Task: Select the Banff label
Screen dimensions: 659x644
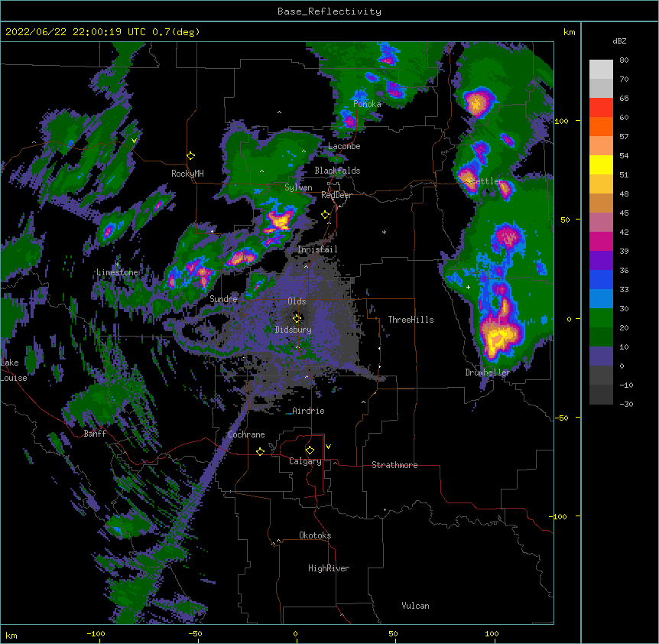Action: click(95, 434)
